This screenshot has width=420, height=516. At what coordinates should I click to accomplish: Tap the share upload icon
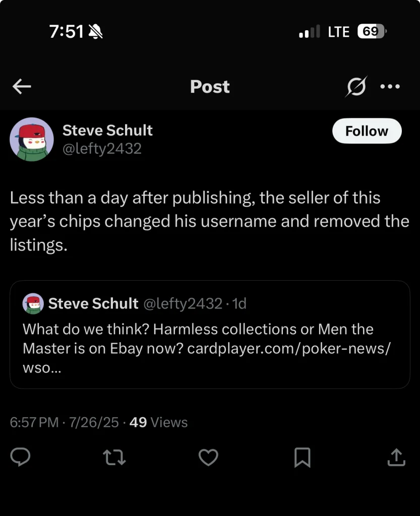[396, 457]
